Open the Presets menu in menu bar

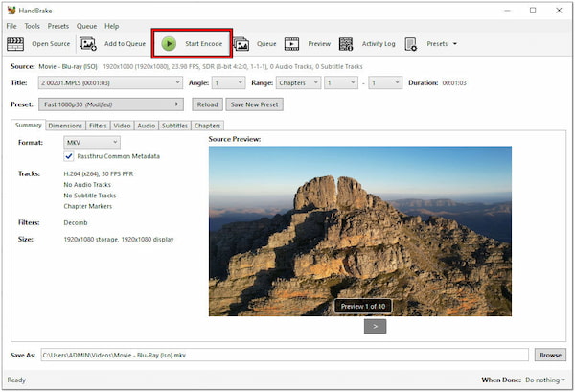57,26
